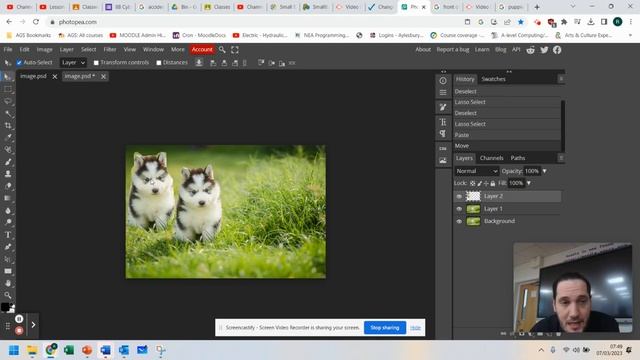Select the Hand tool
Viewport: 640px width, 360px height.
click(x=7, y=283)
